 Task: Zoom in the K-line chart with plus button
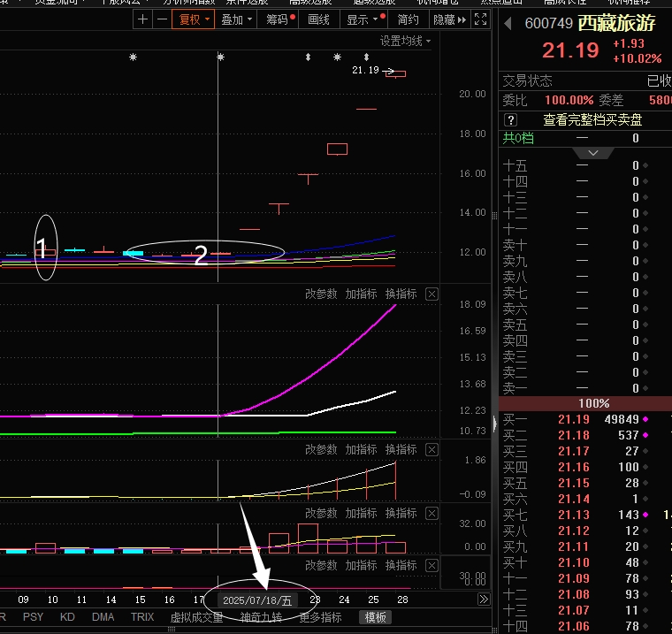(142, 19)
